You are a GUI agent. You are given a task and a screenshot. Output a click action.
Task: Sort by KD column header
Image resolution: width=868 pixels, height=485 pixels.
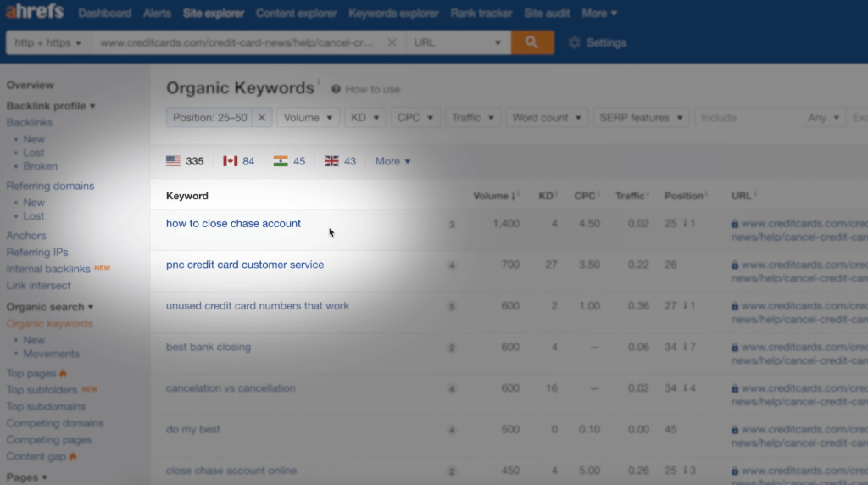pos(547,196)
